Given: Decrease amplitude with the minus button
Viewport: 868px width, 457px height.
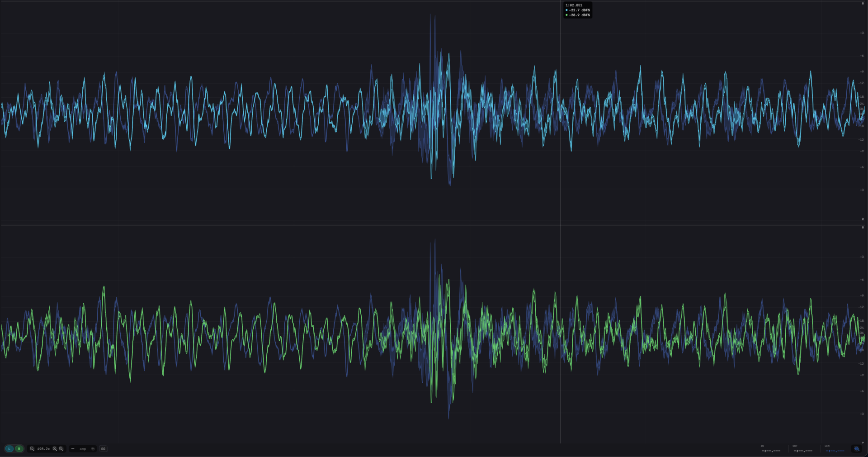Looking at the screenshot, I should coord(73,449).
